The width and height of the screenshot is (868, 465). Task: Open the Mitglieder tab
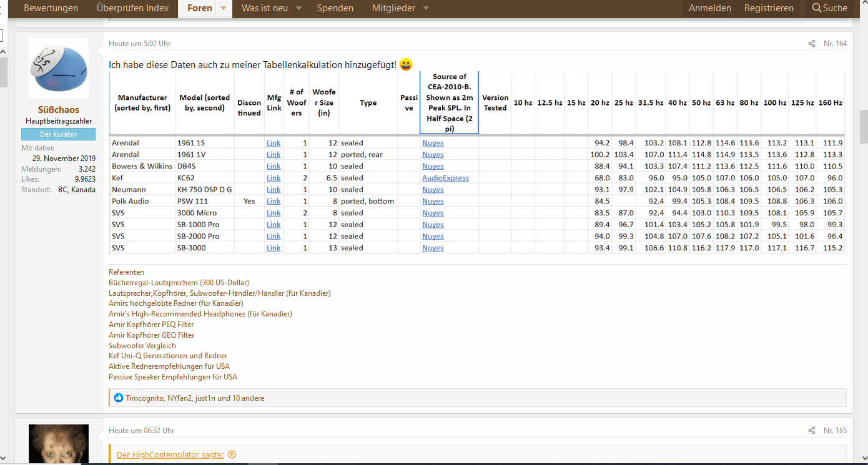coord(395,8)
